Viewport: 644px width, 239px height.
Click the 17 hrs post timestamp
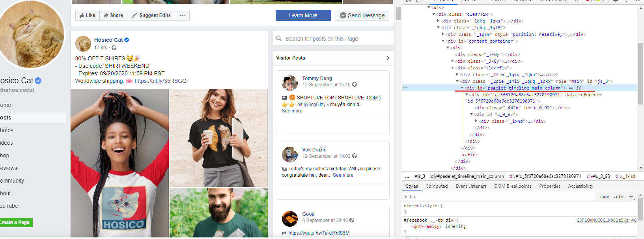coord(101,48)
